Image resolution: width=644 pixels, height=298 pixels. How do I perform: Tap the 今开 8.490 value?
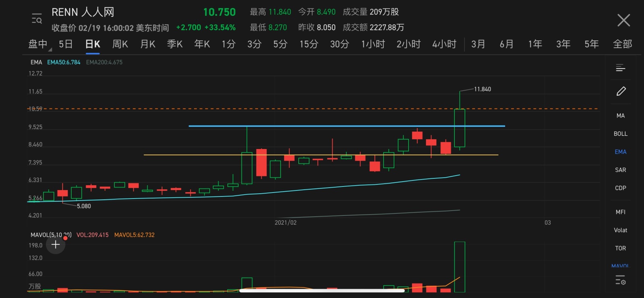[x=317, y=12]
